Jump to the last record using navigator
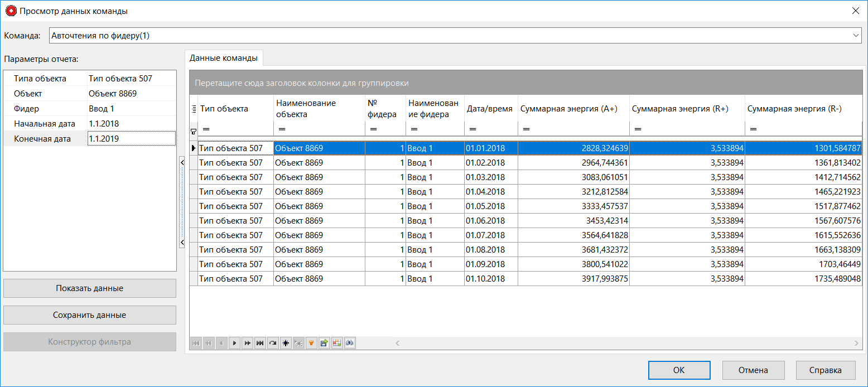The height and width of the screenshot is (387, 868). tap(260, 343)
